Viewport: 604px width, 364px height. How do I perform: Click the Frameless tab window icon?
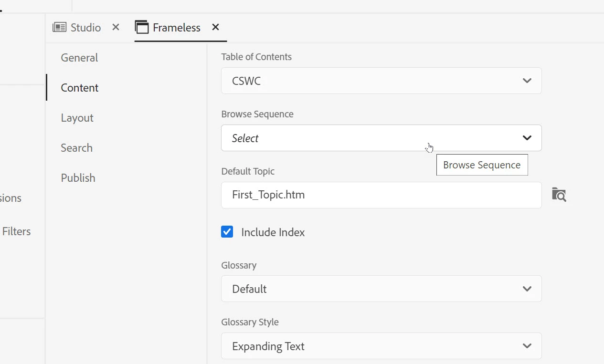point(142,27)
